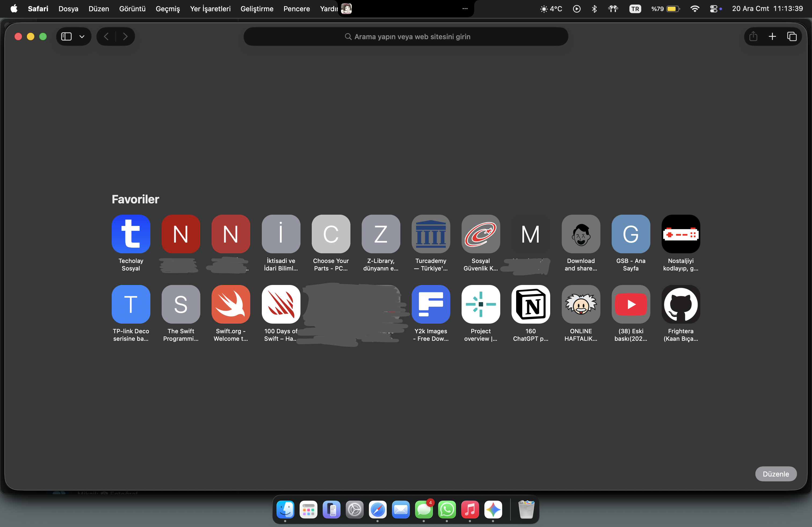The height and width of the screenshot is (527, 812).
Task: Open The Swift Programming favorite
Action: point(181,304)
